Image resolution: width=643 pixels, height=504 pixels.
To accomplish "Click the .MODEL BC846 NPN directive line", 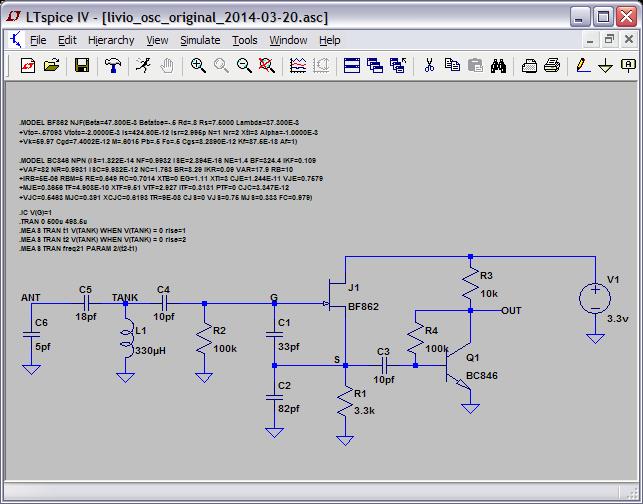I will pyautogui.click(x=168, y=160).
